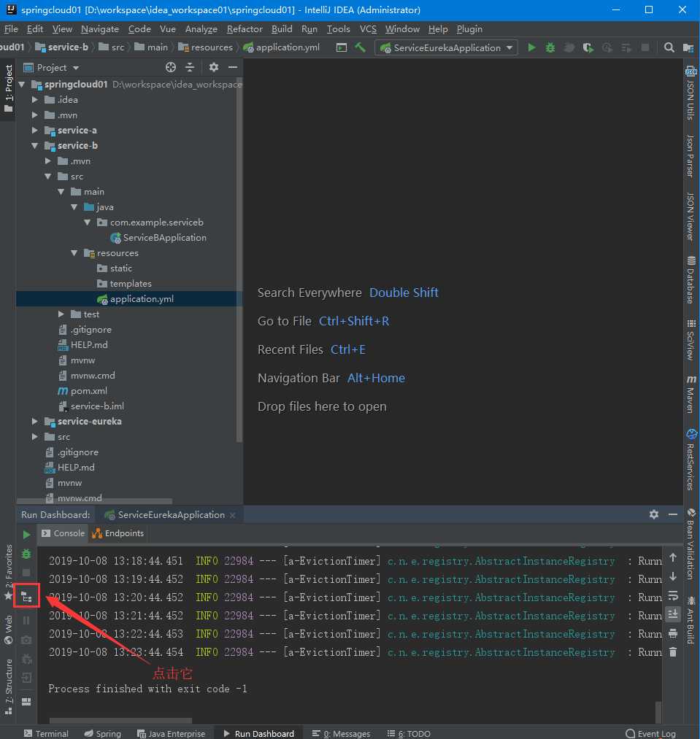Screen dimensions: 700x739
Task: Open Database tool window
Action: tap(691, 279)
